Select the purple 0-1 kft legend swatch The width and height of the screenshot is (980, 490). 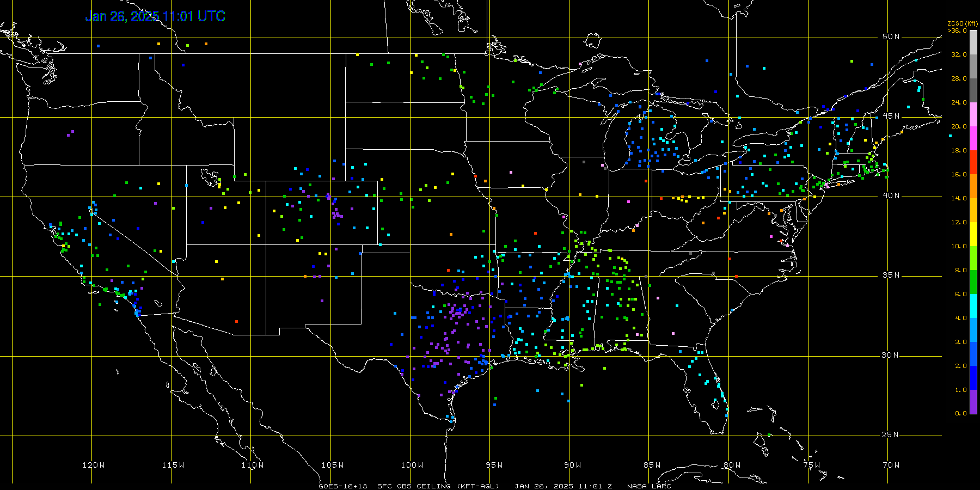[973, 402]
